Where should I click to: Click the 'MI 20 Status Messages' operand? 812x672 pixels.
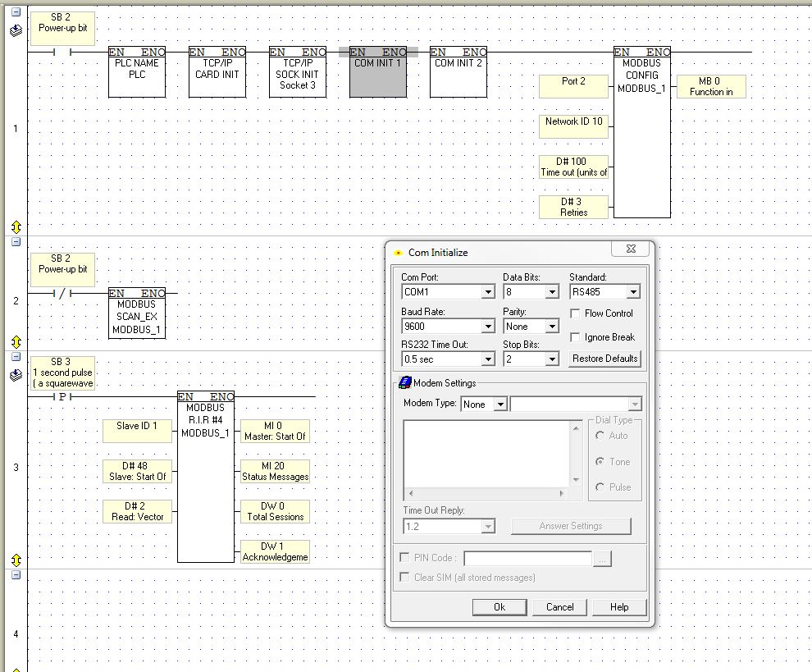[x=275, y=471]
